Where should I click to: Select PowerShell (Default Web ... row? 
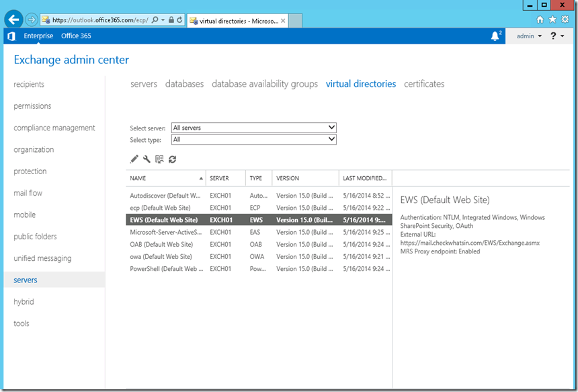(259, 269)
